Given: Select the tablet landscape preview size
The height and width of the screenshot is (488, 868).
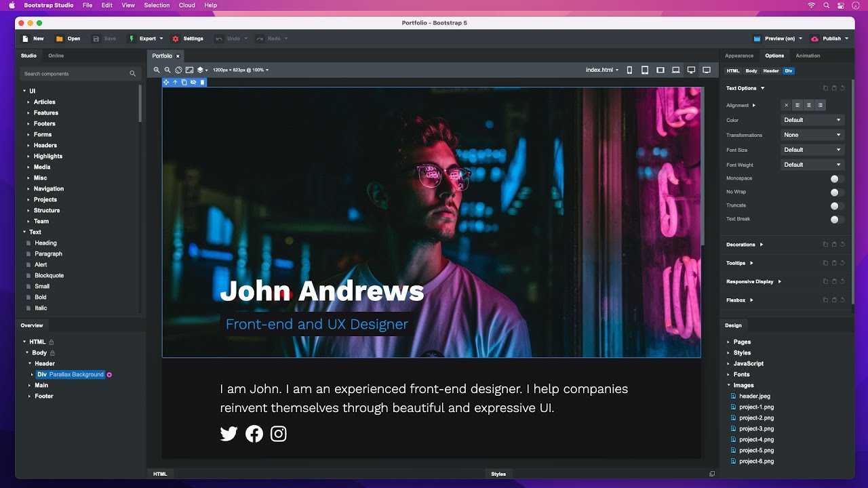Looking at the screenshot, I should [x=660, y=70].
